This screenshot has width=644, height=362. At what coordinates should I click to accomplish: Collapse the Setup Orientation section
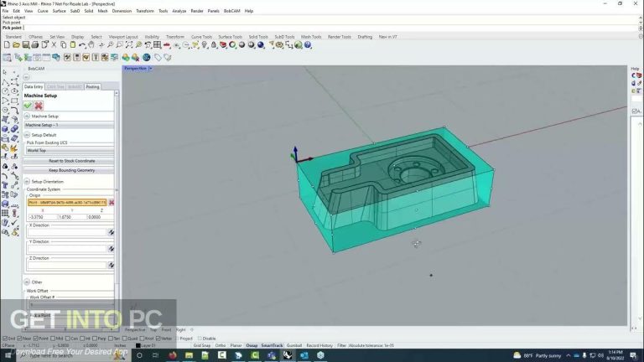[26, 181]
